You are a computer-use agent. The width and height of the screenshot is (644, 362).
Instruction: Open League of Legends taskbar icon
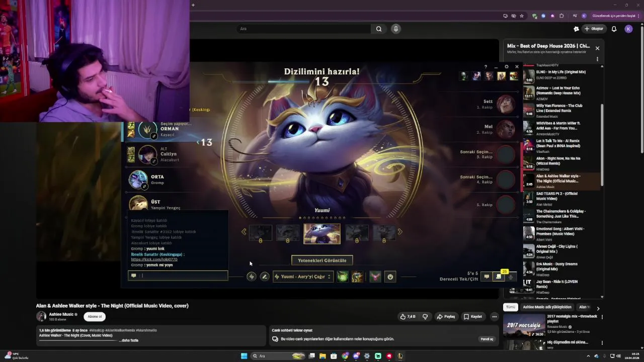pyautogui.click(x=400, y=356)
